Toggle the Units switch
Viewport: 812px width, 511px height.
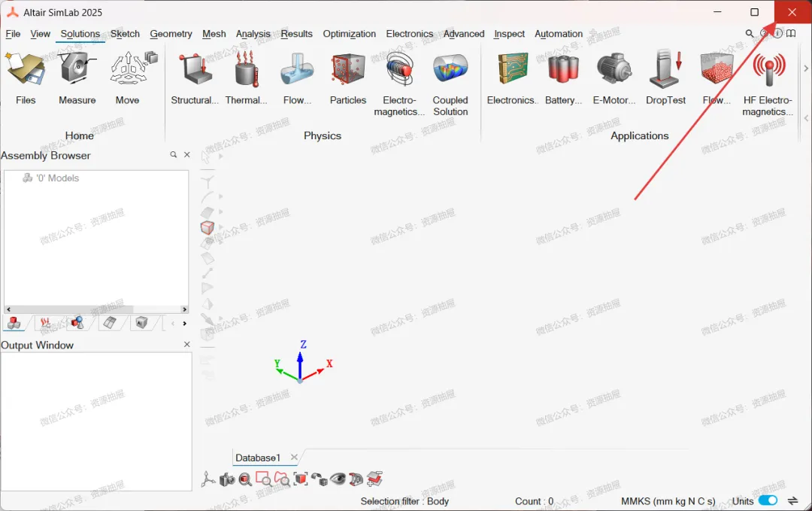(768, 500)
